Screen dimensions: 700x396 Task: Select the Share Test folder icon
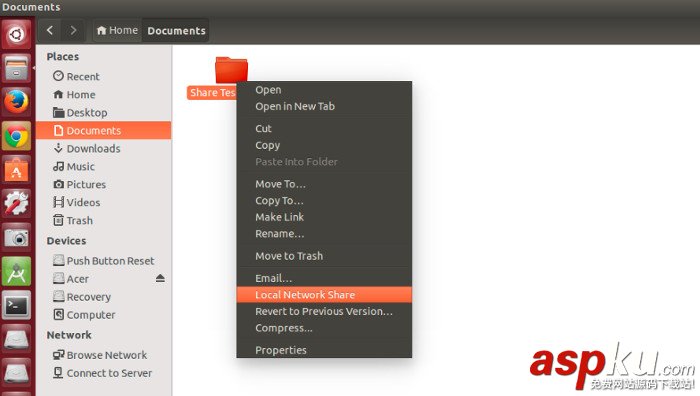point(231,70)
